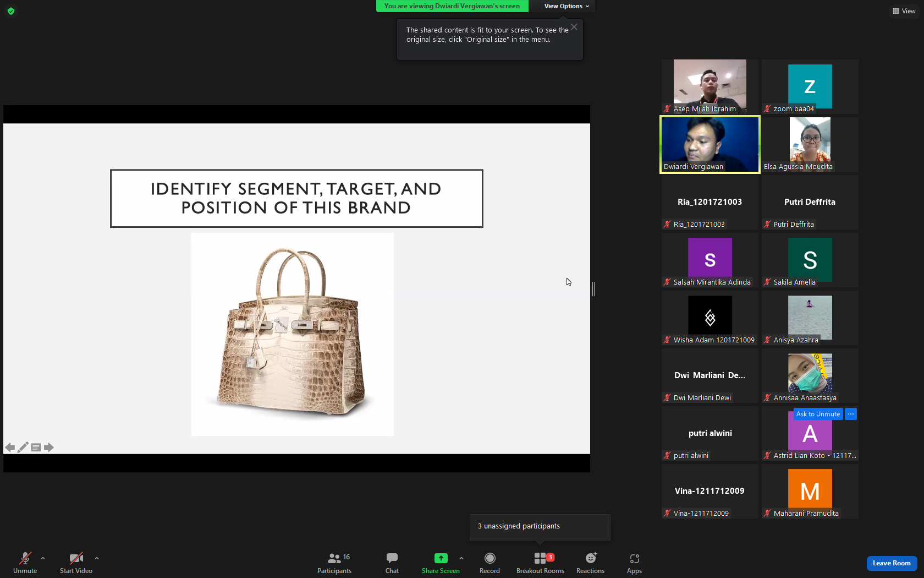Open Breakout Rooms

tap(540, 563)
